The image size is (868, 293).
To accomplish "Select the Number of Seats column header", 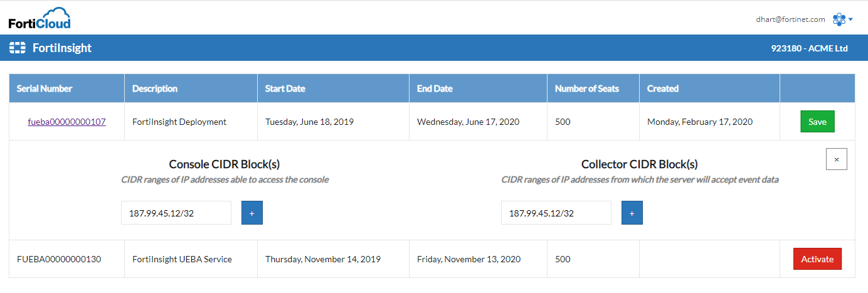I will click(587, 88).
